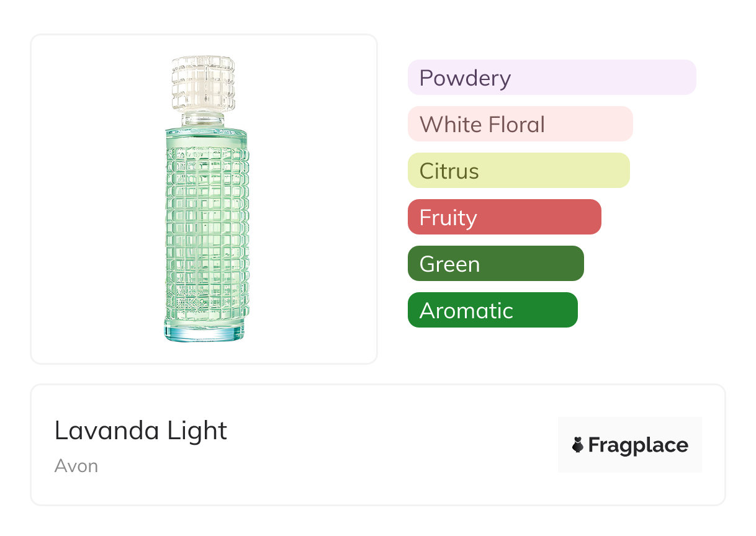The height and width of the screenshot is (536, 756).
Task: Open the Avon brand name
Action: point(76,466)
